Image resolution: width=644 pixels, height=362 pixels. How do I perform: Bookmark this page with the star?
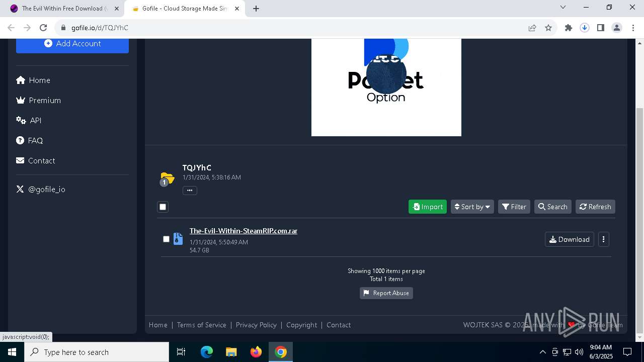[548, 28]
